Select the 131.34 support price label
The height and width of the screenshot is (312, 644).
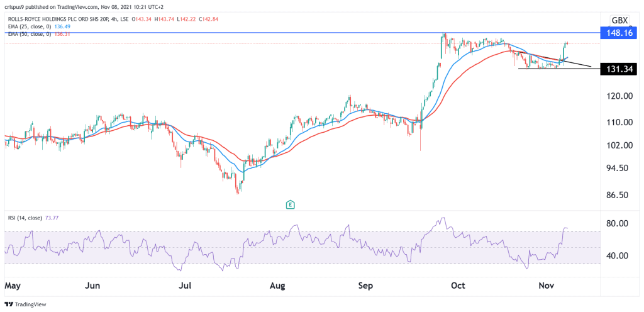(619, 69)
